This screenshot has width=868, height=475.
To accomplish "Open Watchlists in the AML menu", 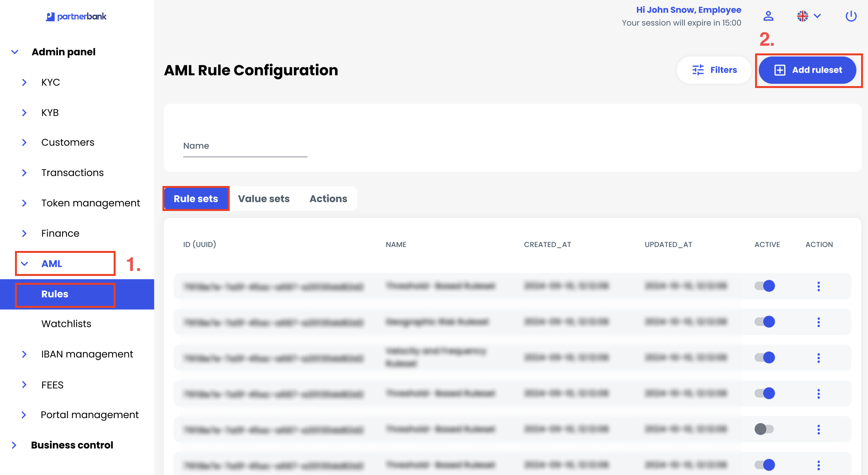I will point(66,324).
